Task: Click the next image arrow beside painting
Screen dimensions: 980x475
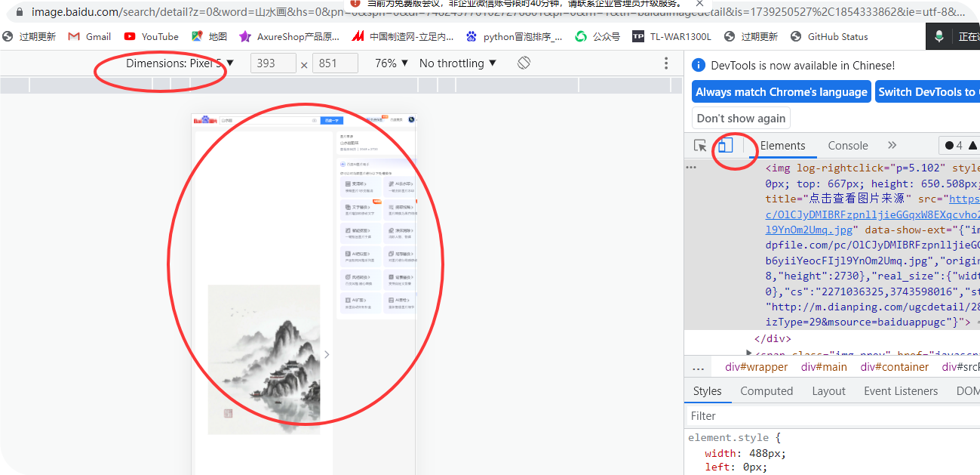Action: [x=327, y=354]
